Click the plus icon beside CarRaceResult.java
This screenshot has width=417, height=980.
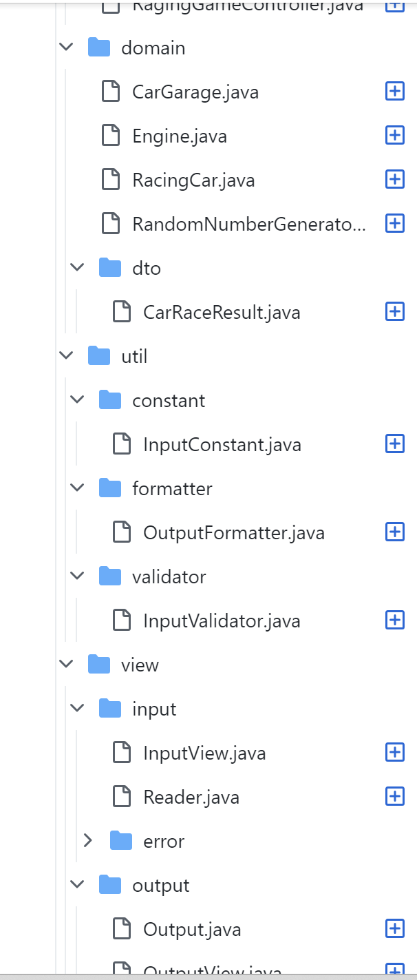(x=394, y=312)
